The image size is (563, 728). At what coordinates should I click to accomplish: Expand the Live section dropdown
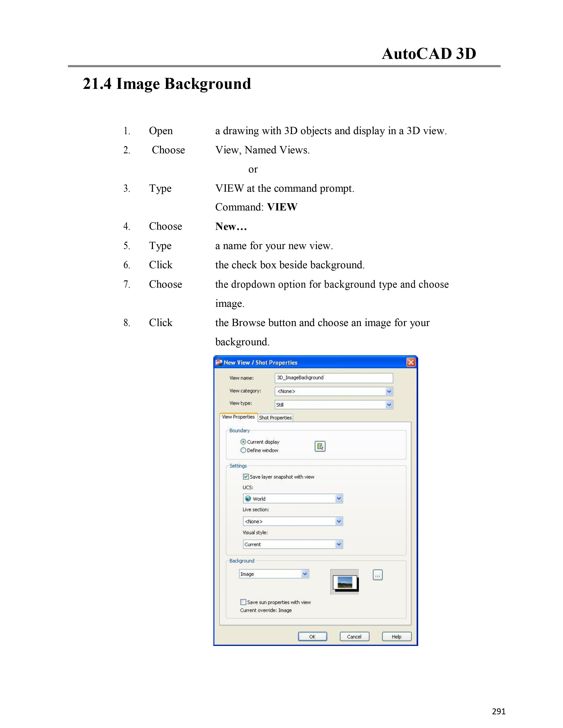coord(339,521)
